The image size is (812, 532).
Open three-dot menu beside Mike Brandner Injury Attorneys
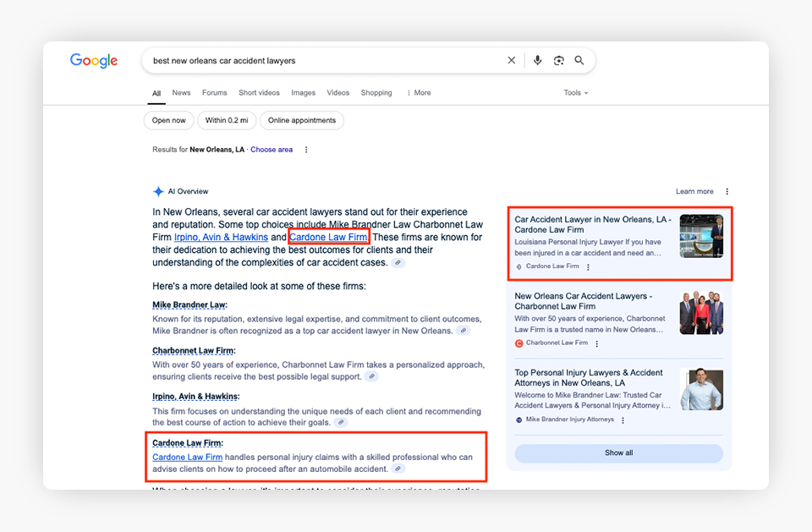tap(623, 420)
